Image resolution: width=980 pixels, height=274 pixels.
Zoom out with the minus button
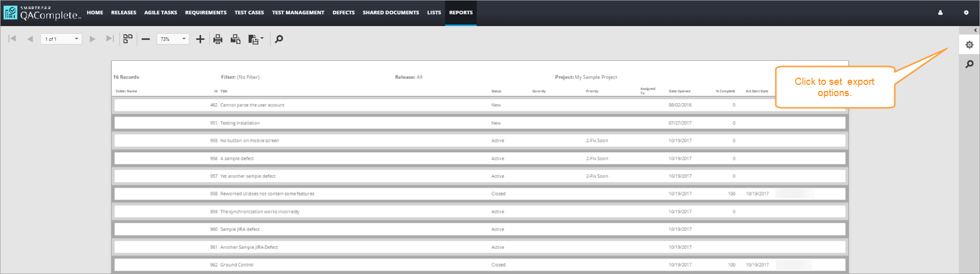(146, 39)
